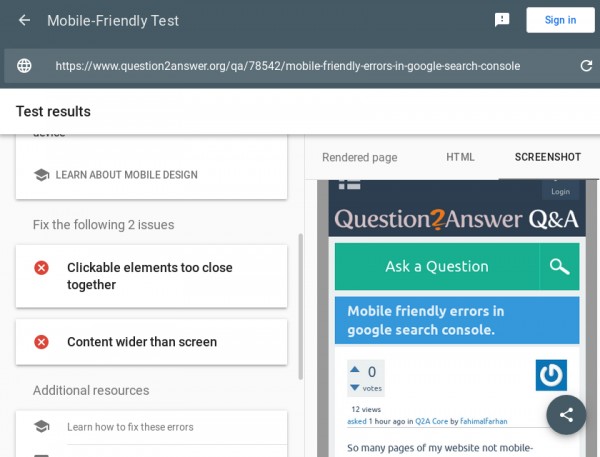Expand 'Content wider than screen' issue
This screenshot has height=457, width=600.
(x=151, y=342)
